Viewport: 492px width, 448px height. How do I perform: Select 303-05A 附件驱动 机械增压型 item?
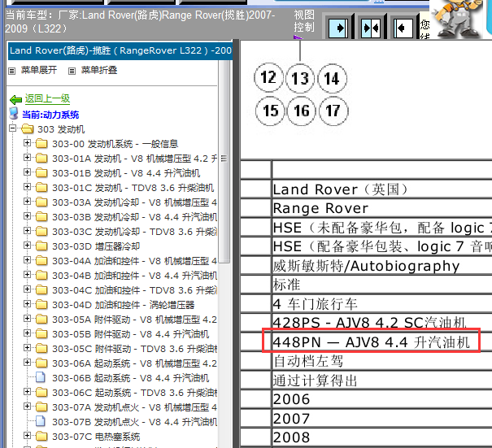click(135, 320)
